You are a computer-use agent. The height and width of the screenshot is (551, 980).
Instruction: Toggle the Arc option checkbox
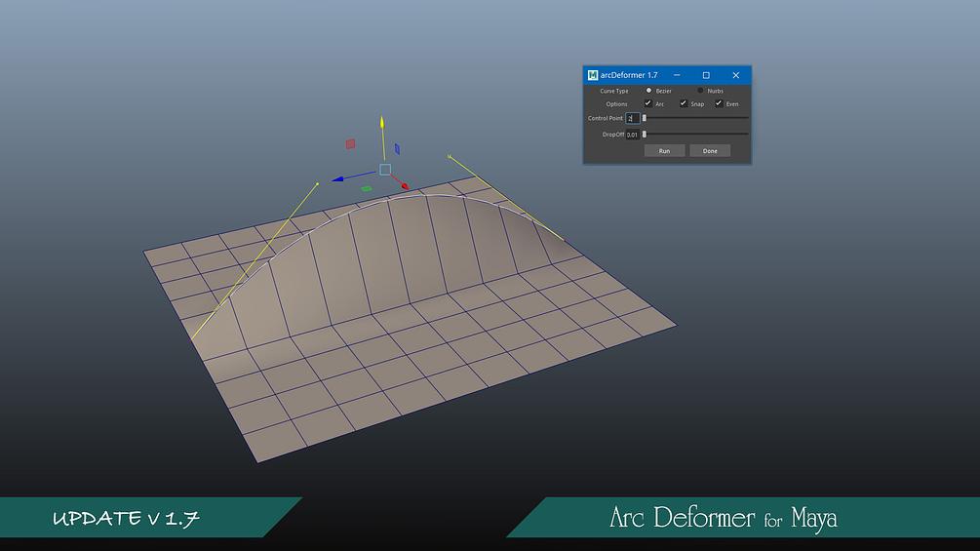point(648,103)
